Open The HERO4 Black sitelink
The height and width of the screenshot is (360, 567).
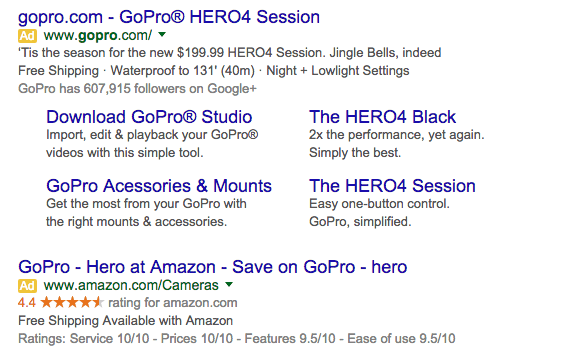(x=382, y=117)
